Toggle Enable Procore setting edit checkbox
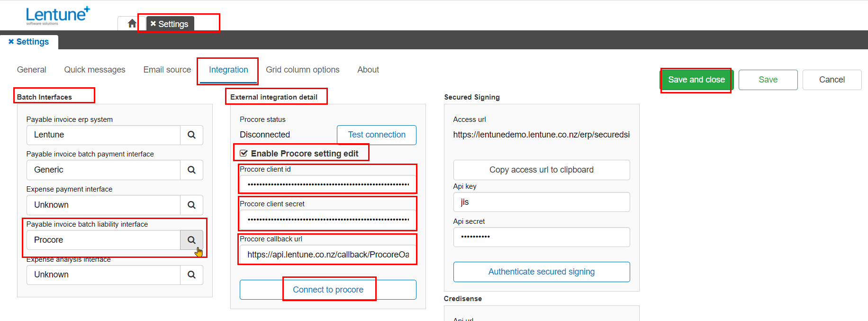Viewport: 868px width, 321px height. [x=244, y=154]
